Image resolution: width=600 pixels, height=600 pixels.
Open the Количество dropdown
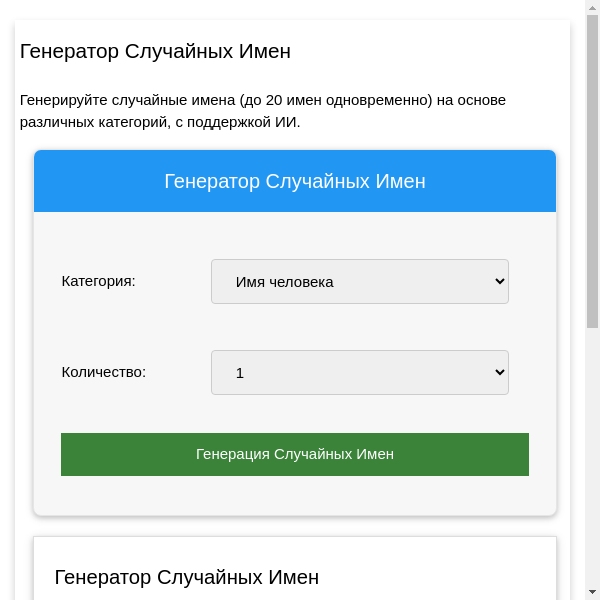359,372
